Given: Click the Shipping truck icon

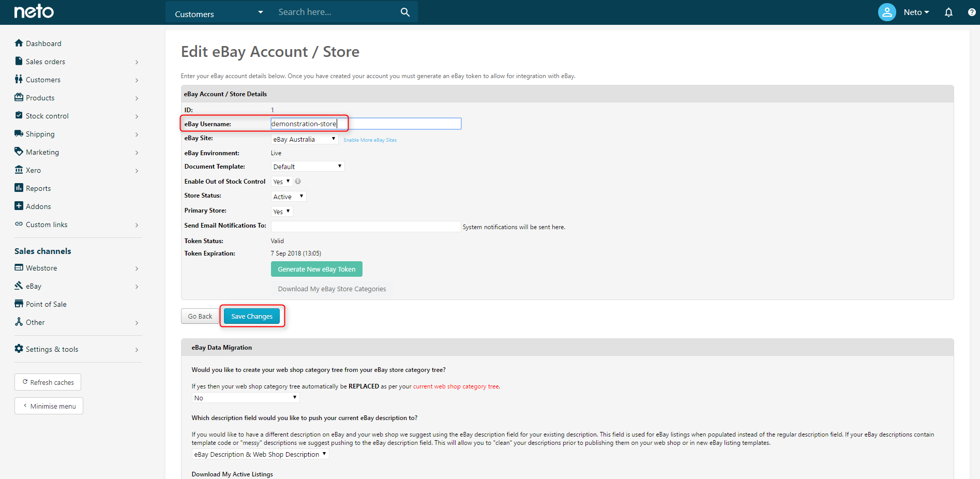Looking at the screenshot, I should [x=19, y=133].
